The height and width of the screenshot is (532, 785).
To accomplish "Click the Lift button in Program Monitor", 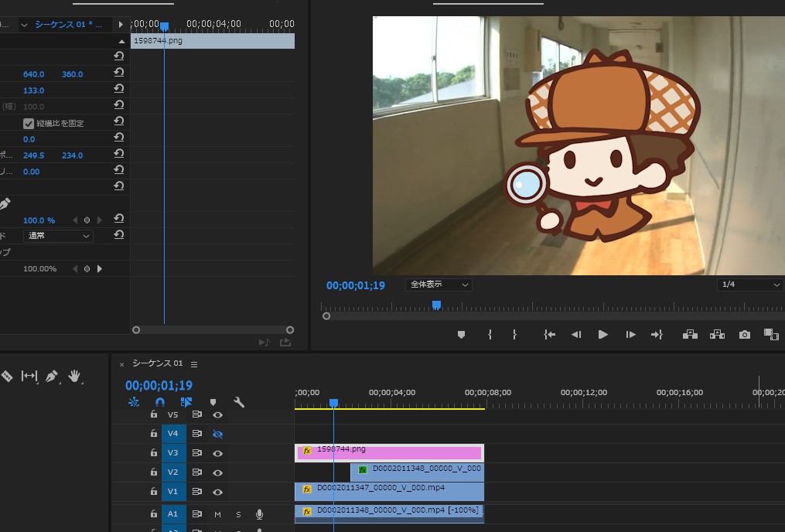I will coord(690,335).
